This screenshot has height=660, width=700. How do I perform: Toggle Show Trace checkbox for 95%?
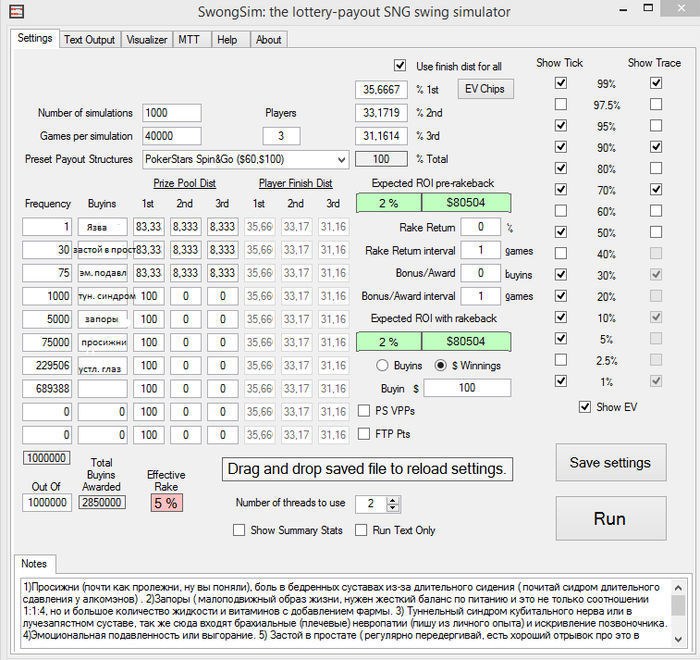(656, 126)
